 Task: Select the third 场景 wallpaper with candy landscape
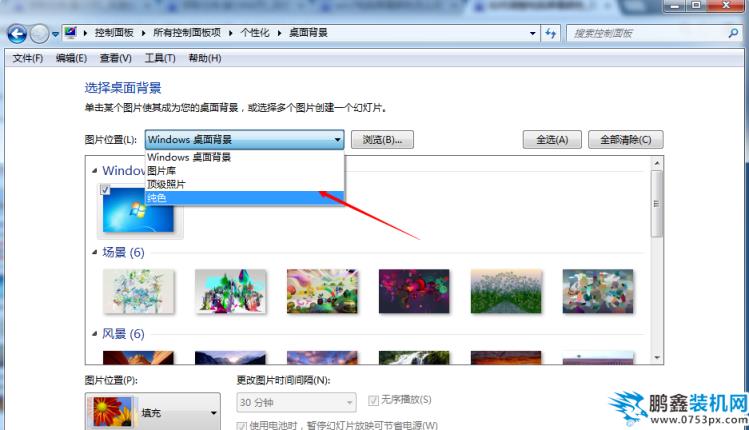pyautogui.click(x=322, y=291)
